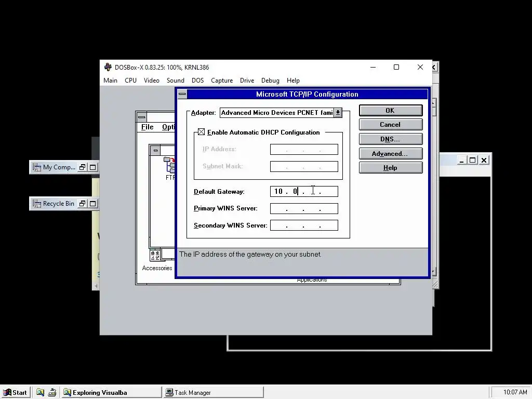Click the Adapter combo box text field
This screenshot has width=532, height=399.
[277, 113]
